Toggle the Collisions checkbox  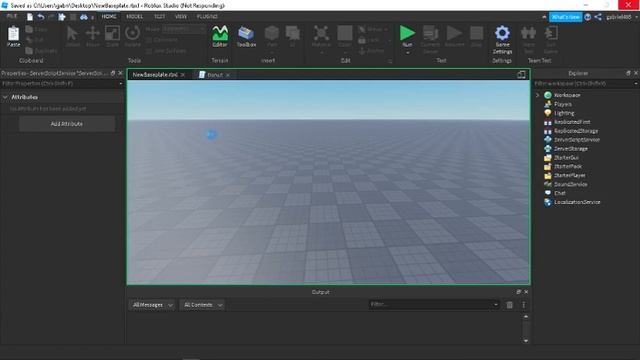point(149,40)
